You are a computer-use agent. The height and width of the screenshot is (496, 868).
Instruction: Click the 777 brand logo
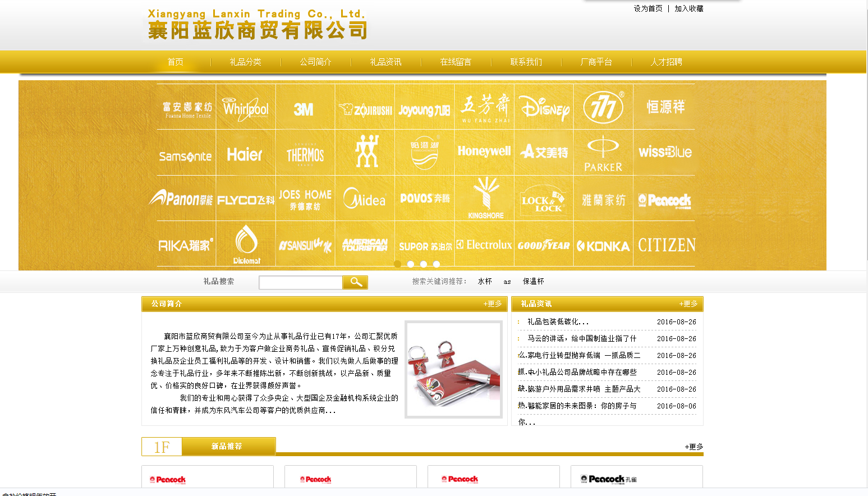[x=604, y=107]
